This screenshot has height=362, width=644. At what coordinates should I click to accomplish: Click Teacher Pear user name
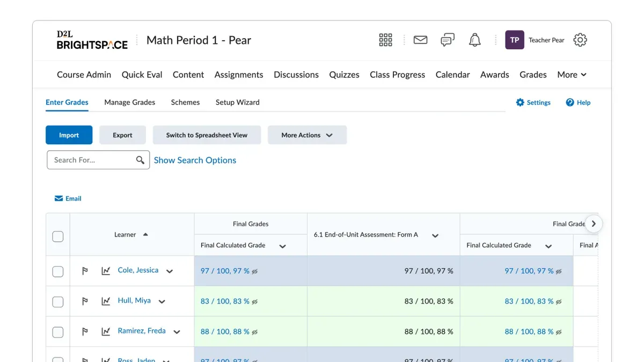(x=546, y=40)
